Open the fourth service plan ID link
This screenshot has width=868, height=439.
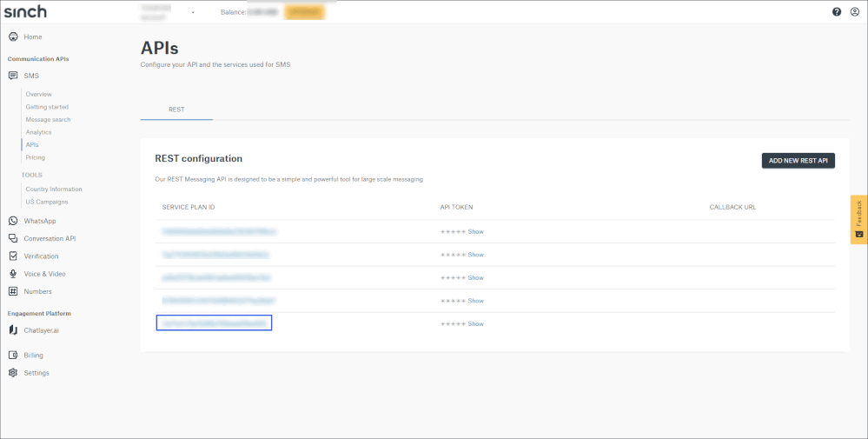219,301
